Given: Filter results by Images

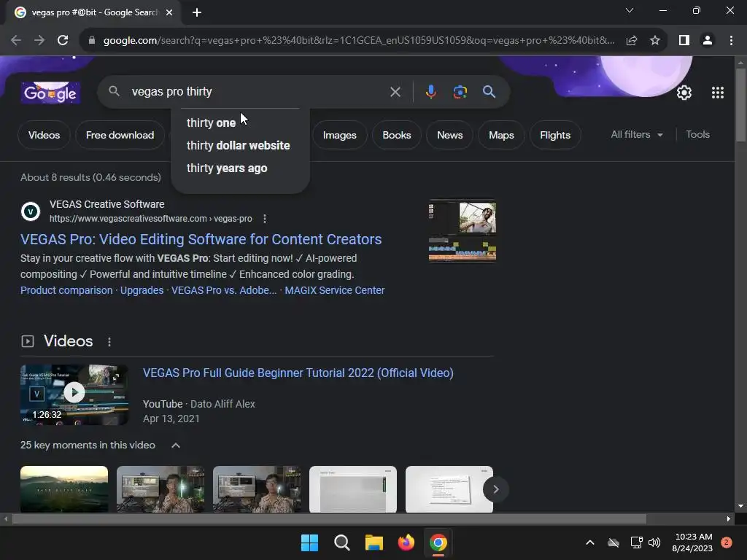Looking at the screenshot, I should (340, 135).
